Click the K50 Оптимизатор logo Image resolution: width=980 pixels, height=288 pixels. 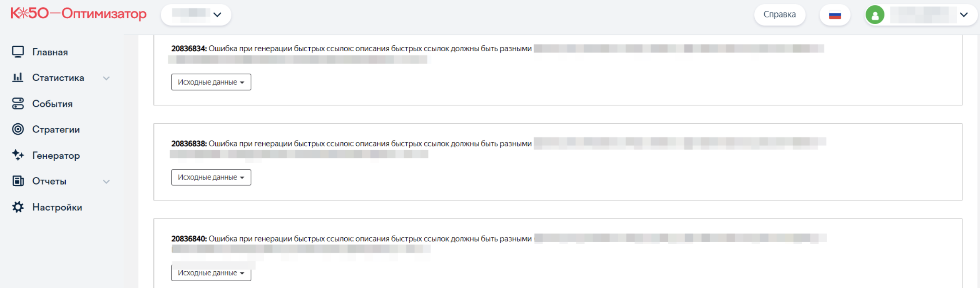[x=78, y=14]
